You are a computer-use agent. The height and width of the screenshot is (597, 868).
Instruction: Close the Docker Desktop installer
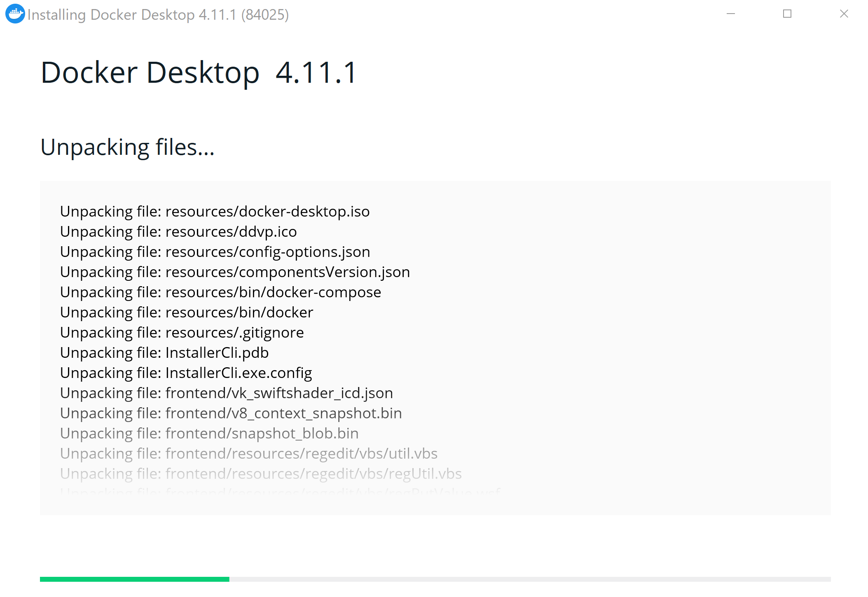click(x=844, y=14)
